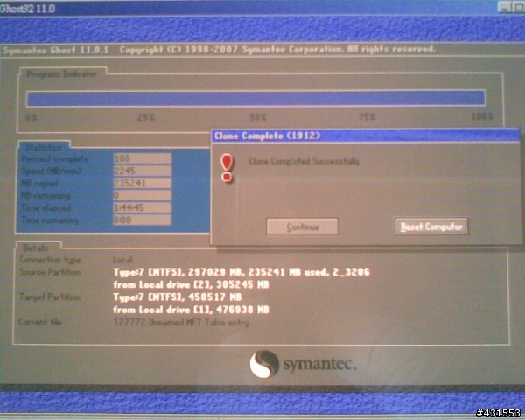Click the 127772 Unnamed MFT Table entry text

(x=181, y=323)
